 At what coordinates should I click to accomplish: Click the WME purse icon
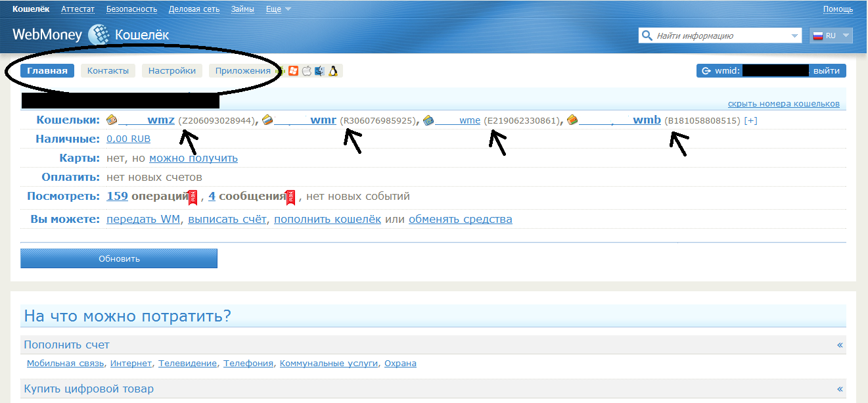tap(429, 120)
